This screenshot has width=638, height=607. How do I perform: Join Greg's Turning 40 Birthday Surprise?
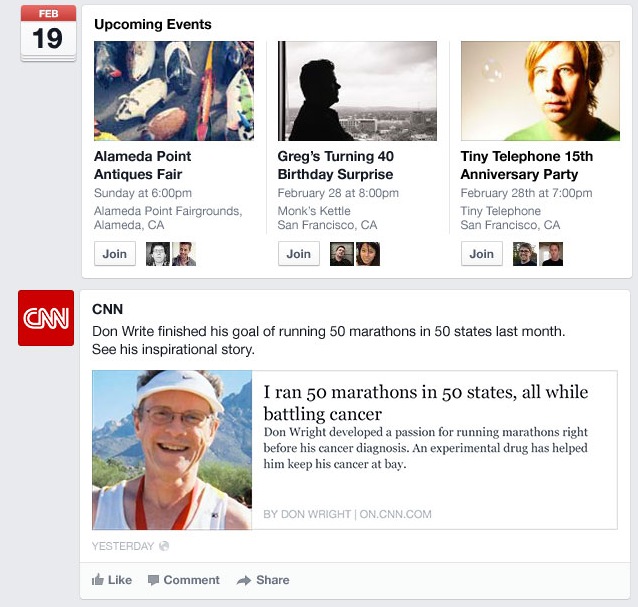(299, 254)
